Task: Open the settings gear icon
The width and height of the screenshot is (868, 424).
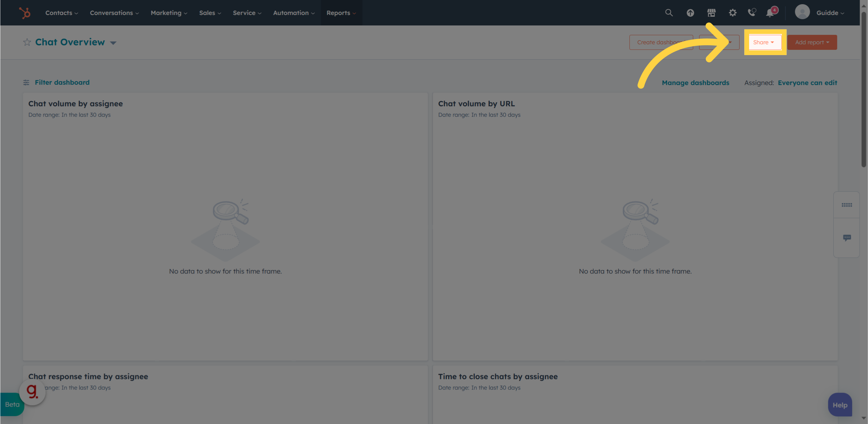Action: pos(732,13)
